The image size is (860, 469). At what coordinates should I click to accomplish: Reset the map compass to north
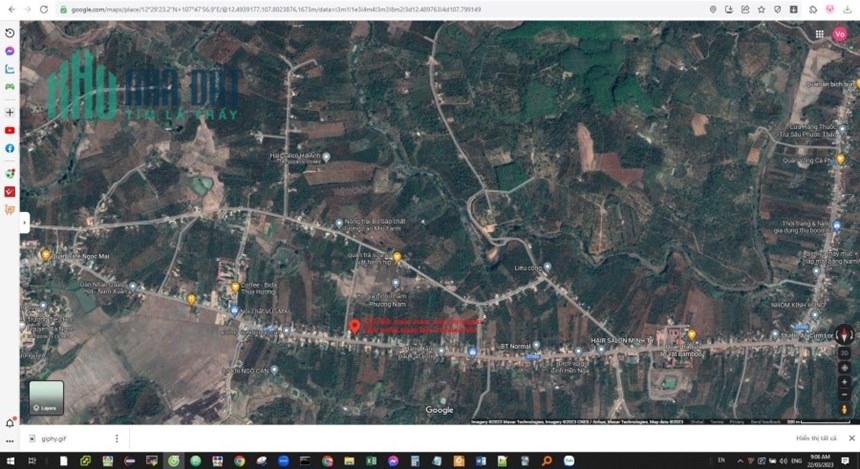844,334
